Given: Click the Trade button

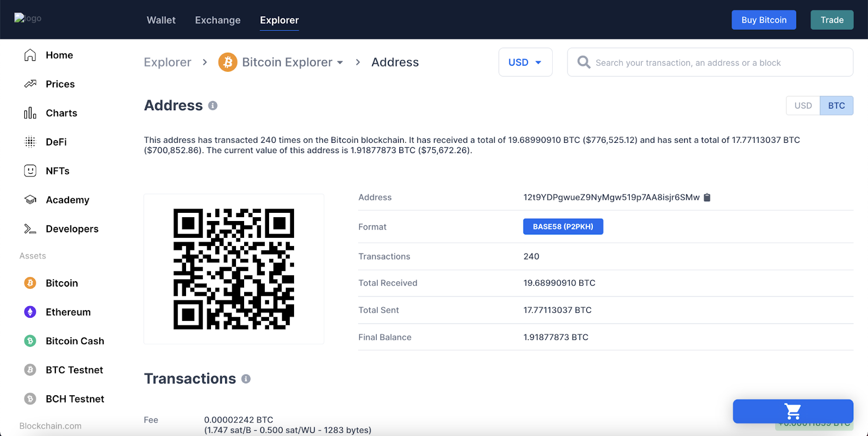Looking at the screenshot, I should (x=832, y=20).
